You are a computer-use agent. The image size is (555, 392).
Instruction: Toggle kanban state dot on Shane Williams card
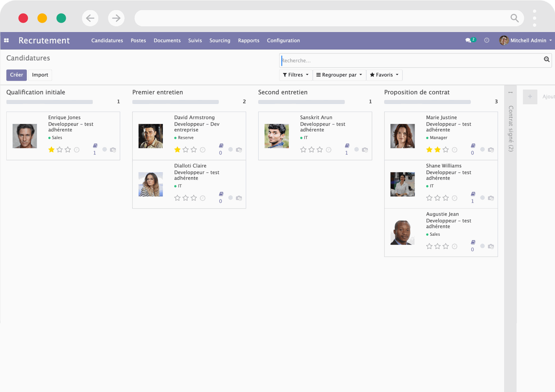coord(482,198)
